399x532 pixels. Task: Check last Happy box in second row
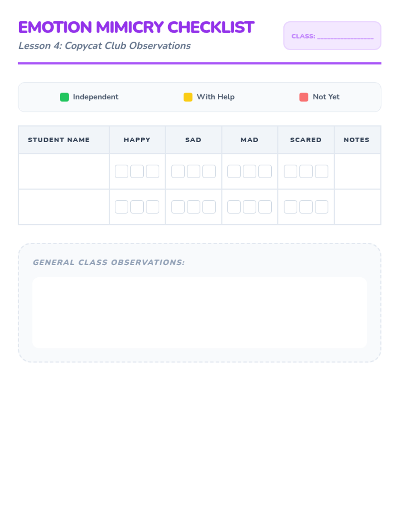pyautogui.click(x=153, y=207)
